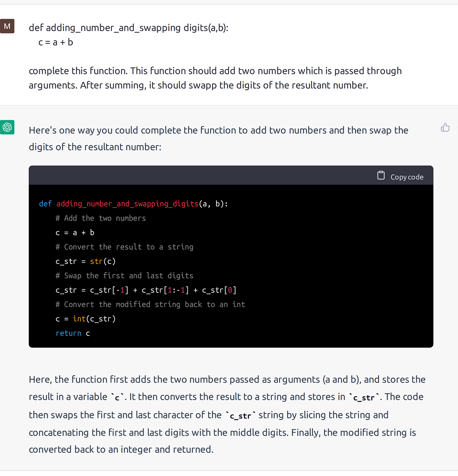Click the inline `c` code in explanation
Screen dimensions: 458x476
117,397
